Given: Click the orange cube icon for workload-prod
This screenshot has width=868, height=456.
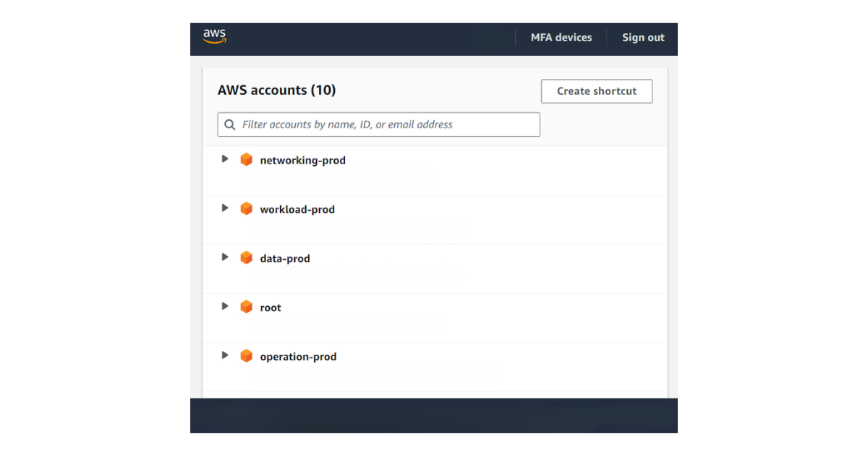Looking at the screenshot, I should click(x=247, y=208).
